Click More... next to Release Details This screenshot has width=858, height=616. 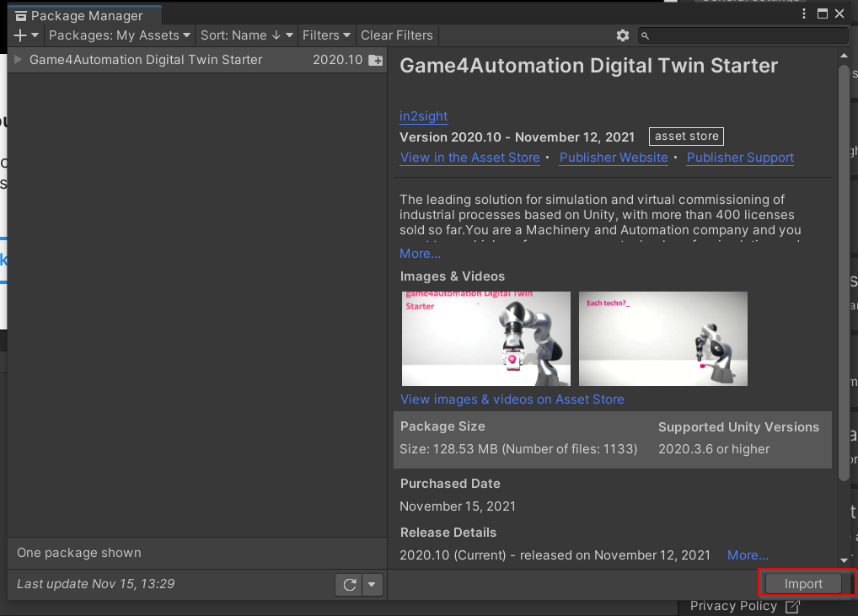pos(748,555)
